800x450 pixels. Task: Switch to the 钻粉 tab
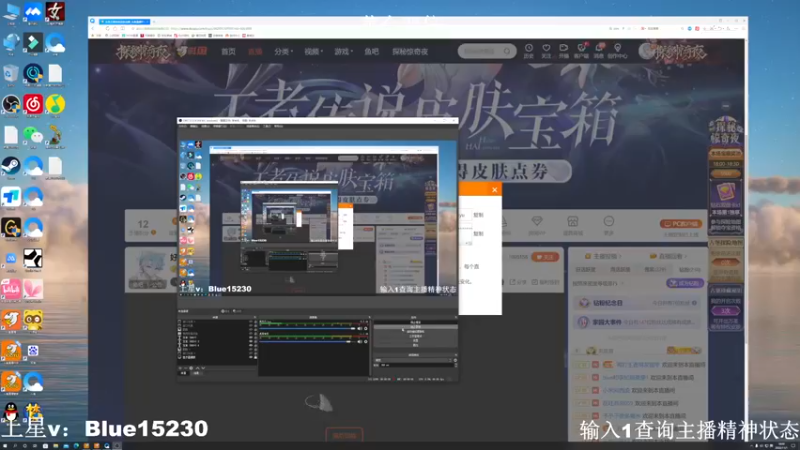point(689,269)
